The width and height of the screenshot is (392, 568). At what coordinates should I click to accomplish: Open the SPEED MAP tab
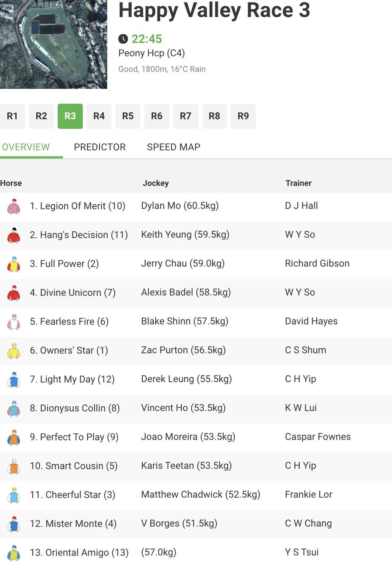[173, 147]
